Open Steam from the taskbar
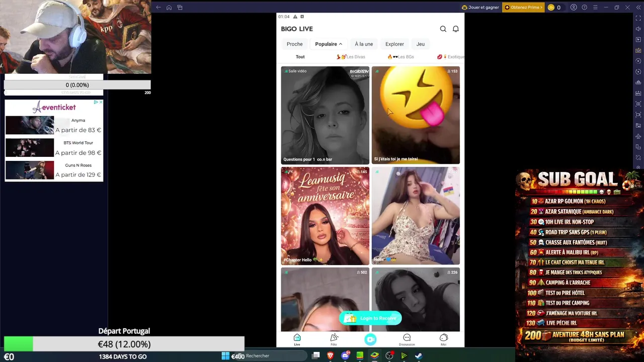This screenshot has height=362, width=644. click(419, 356)
